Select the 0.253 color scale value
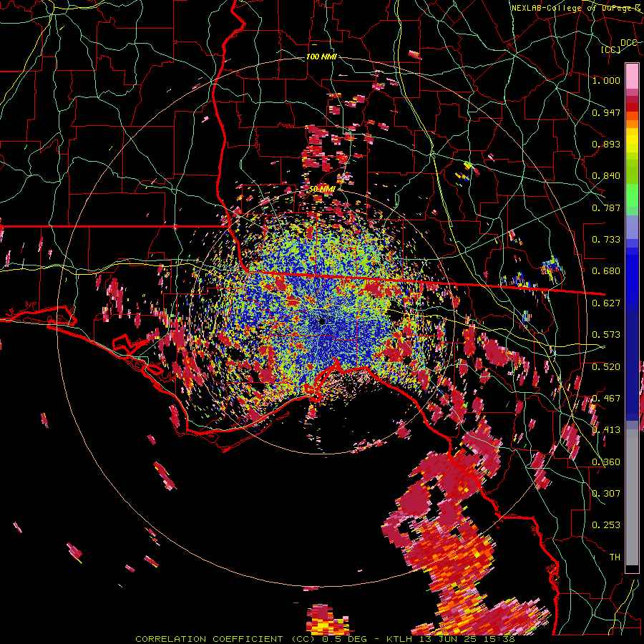 click(x=606, y=525)
